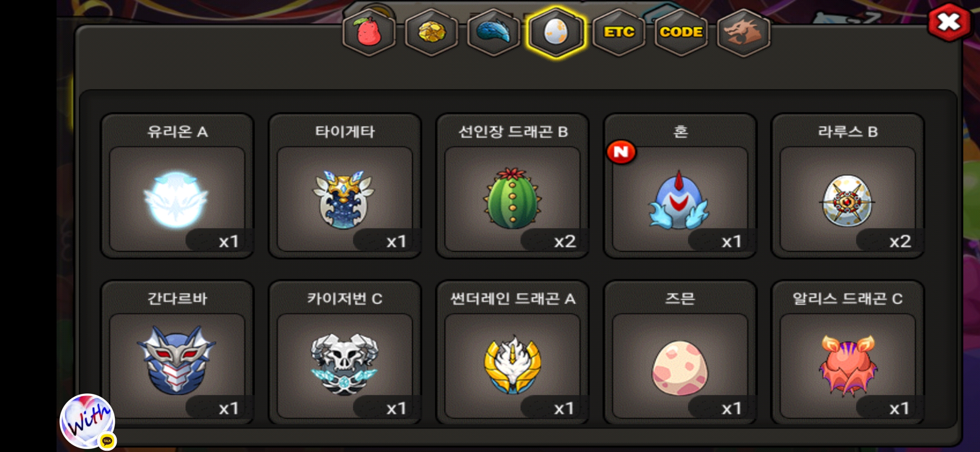Screen dimensions: 980x452
Task: Select the 알리스 드래곤 C egg
Action: tap(848, 352)
